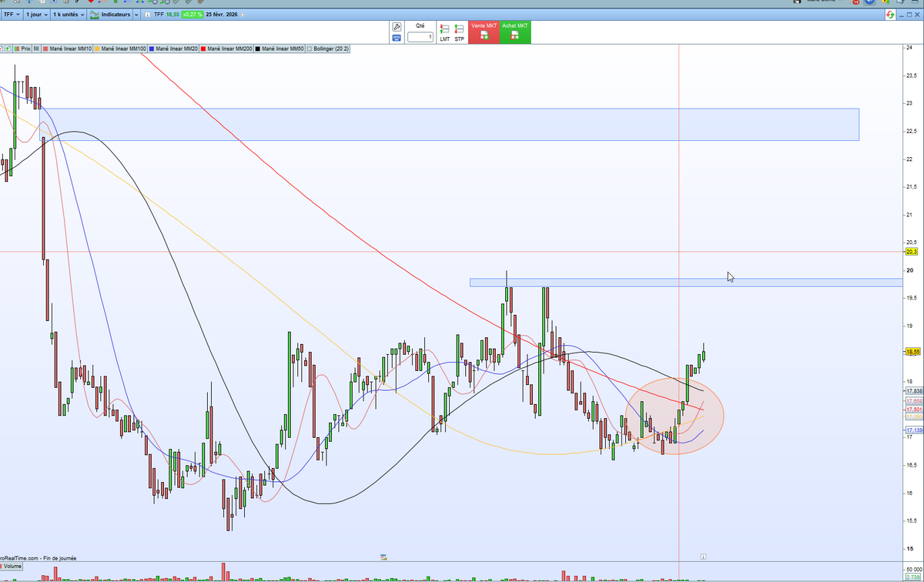Click the 2 738 volume value label
Screen dimensions: 924x582
pos(913,576)
